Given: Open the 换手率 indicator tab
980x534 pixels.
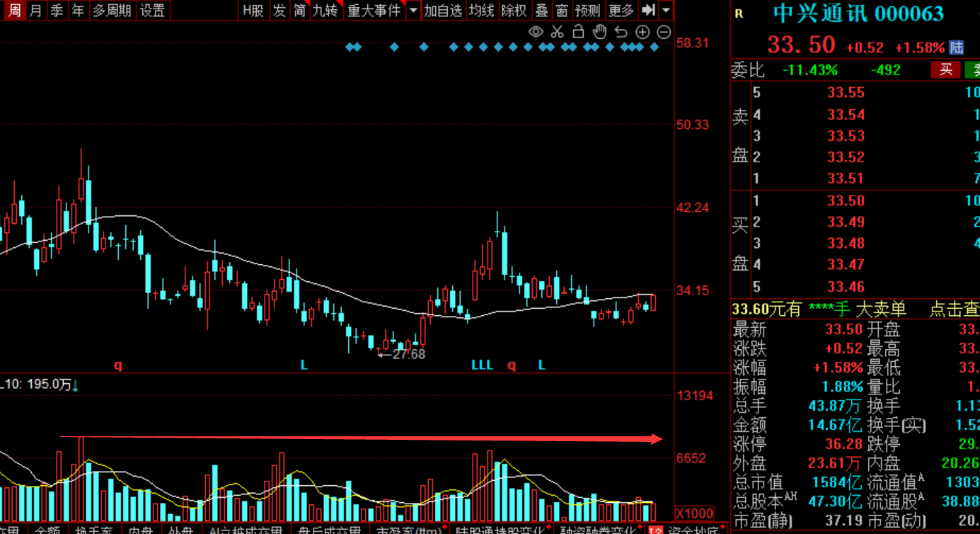Looking at the screenshot, I should [x=93, y=530].
